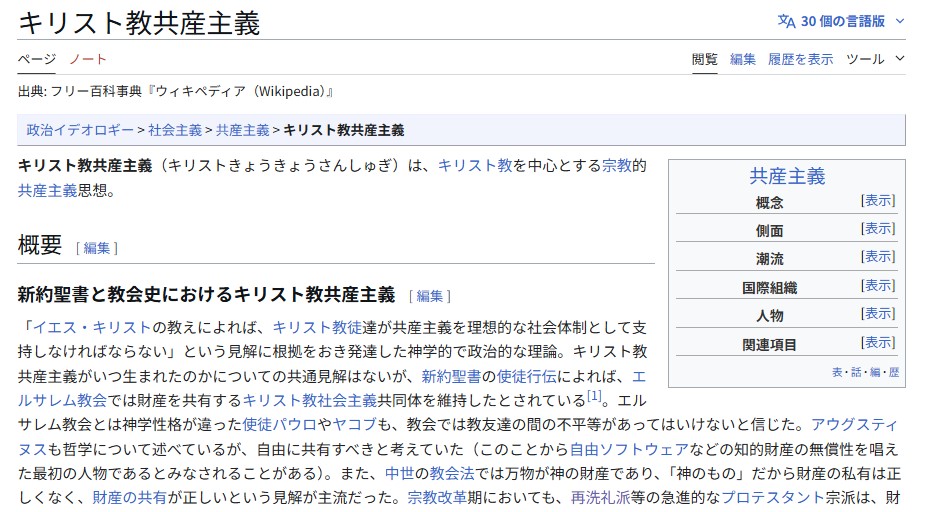This screenshot has width=939, height=512.
Task: Open the 教会法 link
Action: tap(452, 474)
